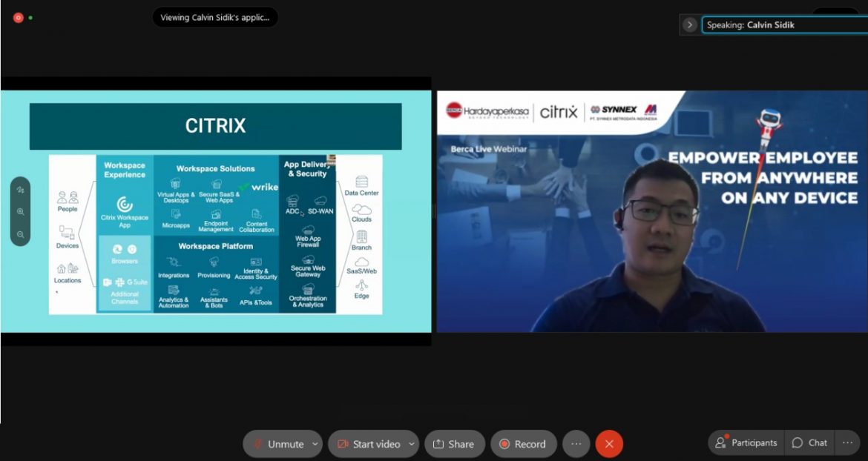Click the CITRIX title banner on the slide
The height and width of the screenshot is (461, 868).
[x=215, y=126]
